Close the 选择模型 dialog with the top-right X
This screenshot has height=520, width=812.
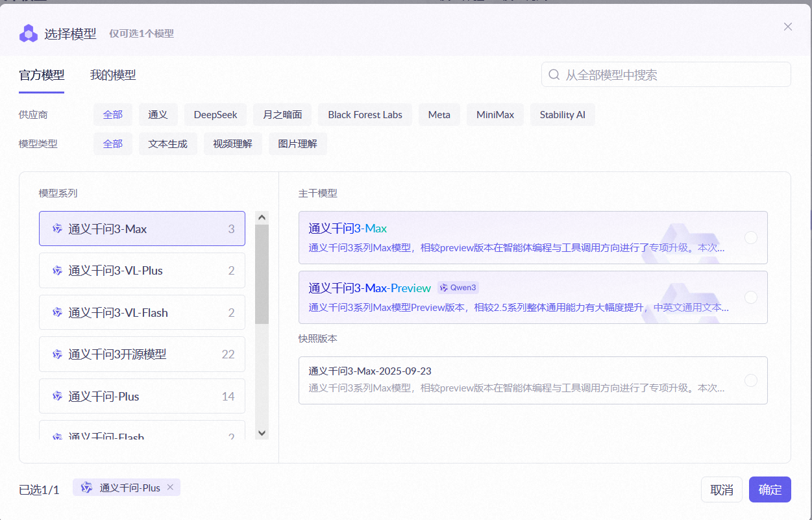coord(788,27)
